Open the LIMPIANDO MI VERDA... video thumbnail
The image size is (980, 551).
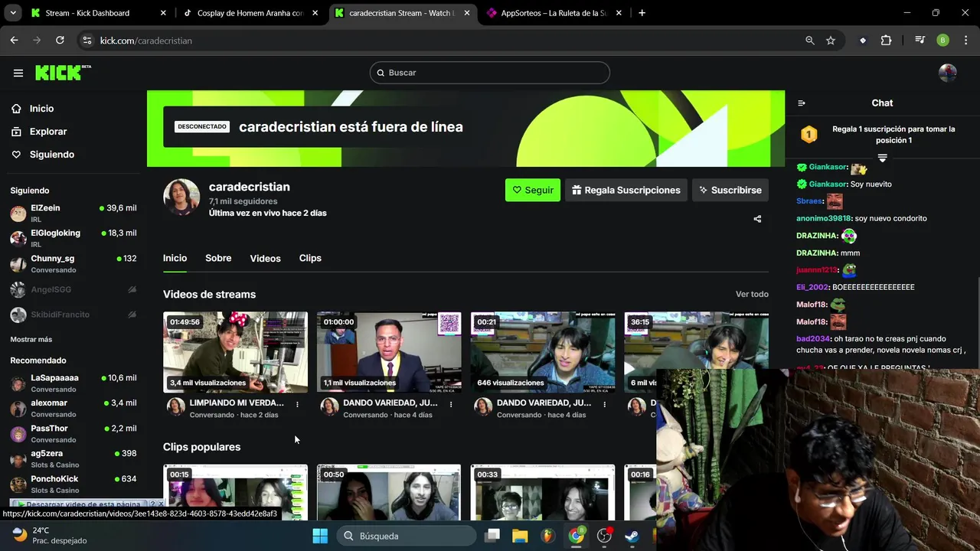click(x=235, y=352)
